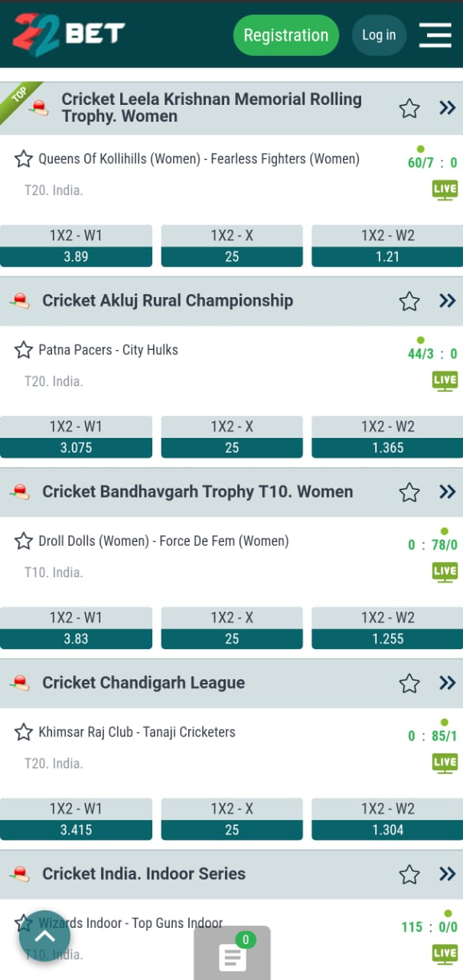463x980 pixels.
Task: Open the Cricket Akluj Rural Championship header
Action: click(x=168, y=300)
